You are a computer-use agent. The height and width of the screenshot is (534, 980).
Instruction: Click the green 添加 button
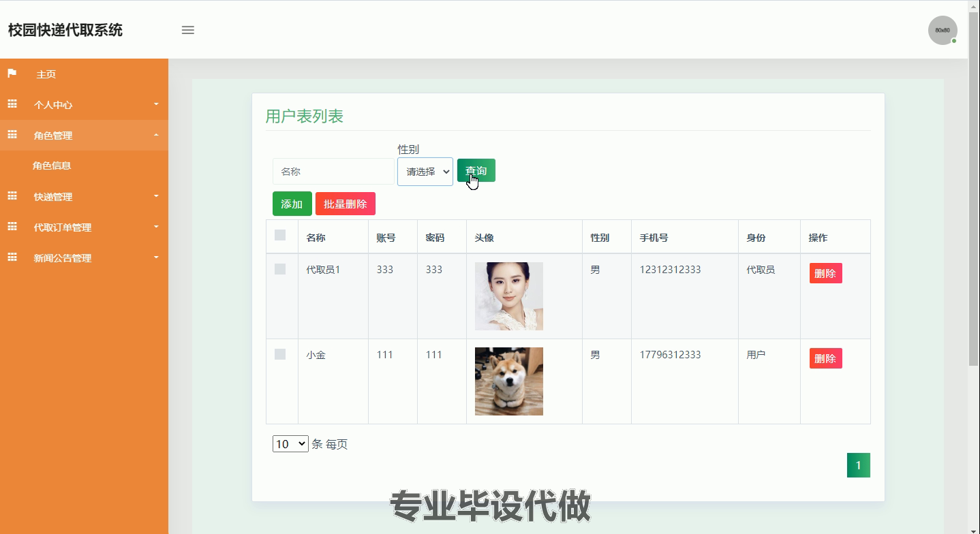coord(292,204)
